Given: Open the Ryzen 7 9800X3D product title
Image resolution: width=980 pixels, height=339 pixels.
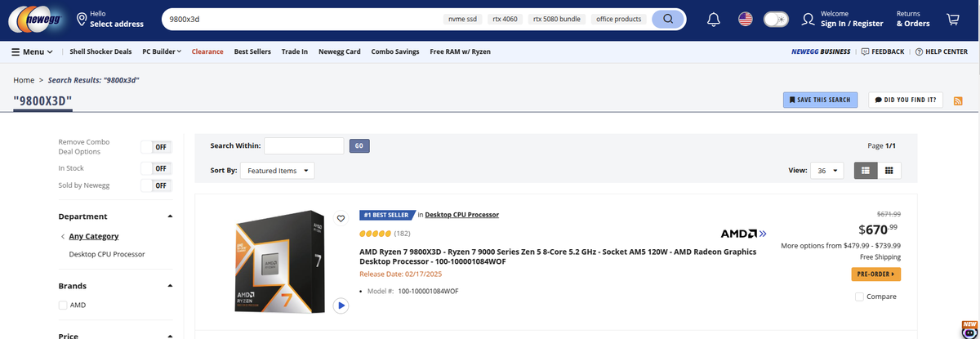Looking at the screenshot, I should click(558, 256).
